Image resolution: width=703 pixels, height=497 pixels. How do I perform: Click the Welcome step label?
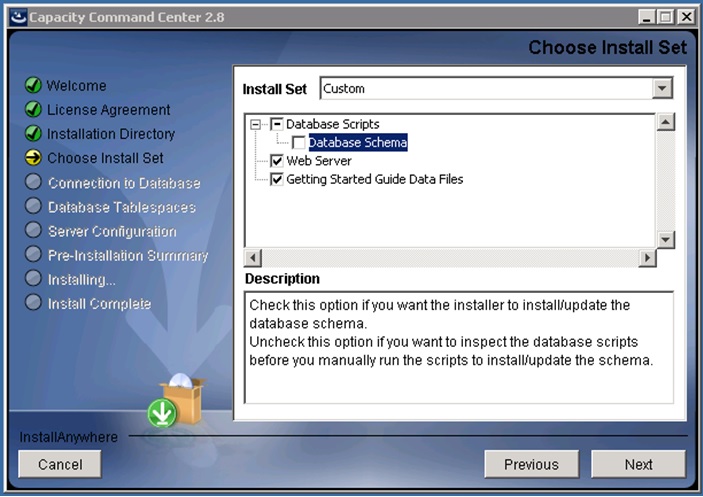[x=77, y=85]
